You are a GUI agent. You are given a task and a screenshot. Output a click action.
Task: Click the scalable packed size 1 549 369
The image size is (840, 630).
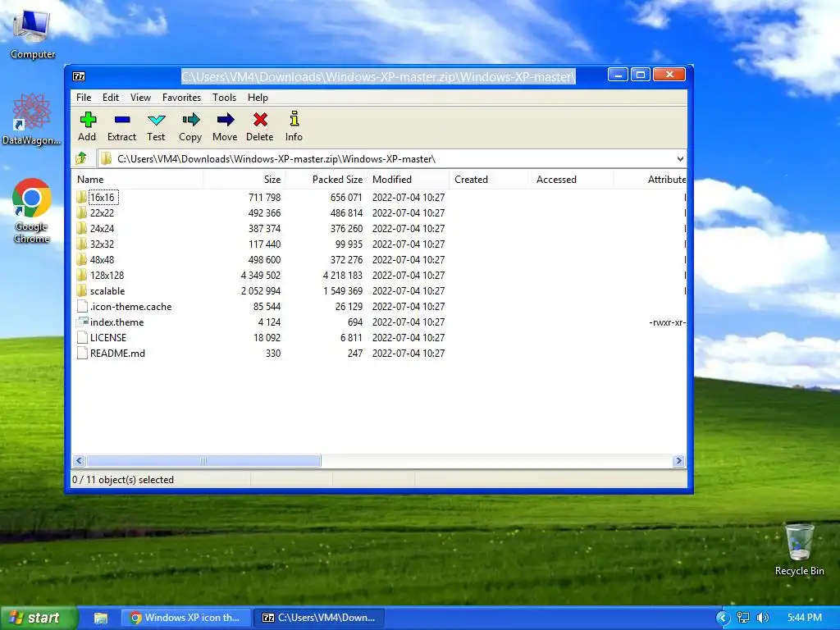click(343, 291)
